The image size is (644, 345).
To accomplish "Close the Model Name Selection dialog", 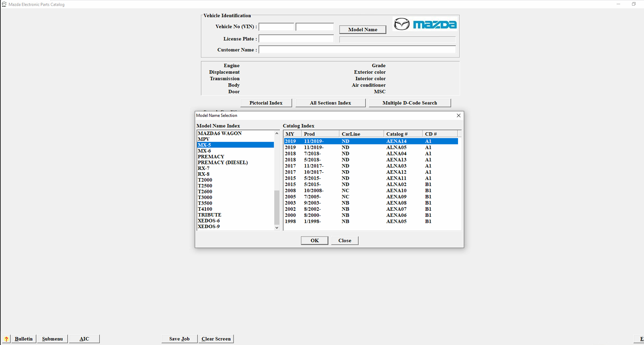I will (x=458, y=116).
